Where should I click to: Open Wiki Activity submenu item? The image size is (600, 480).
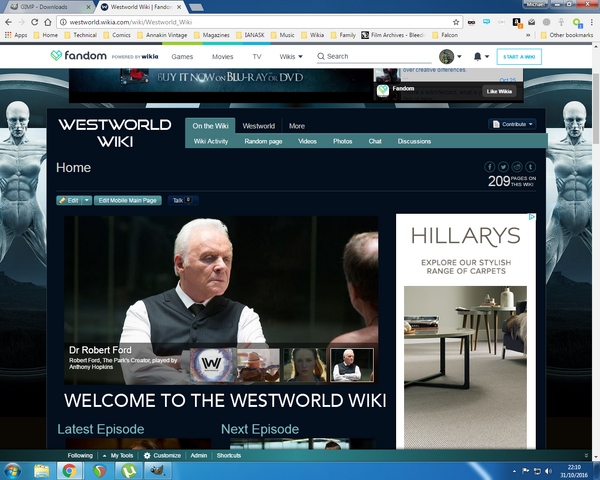(x=211, y=141)
